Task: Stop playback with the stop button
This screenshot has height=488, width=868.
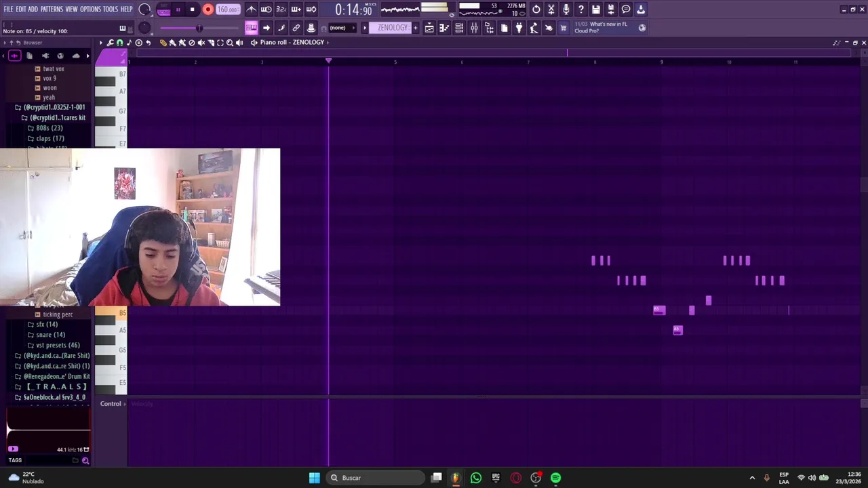Action: click(193, 10)
